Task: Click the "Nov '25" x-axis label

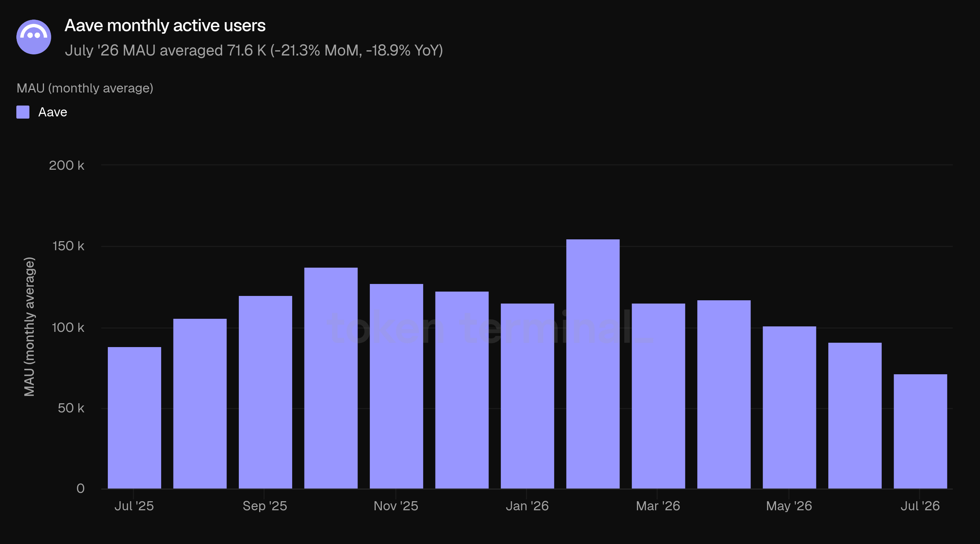Action: [396, 506]
